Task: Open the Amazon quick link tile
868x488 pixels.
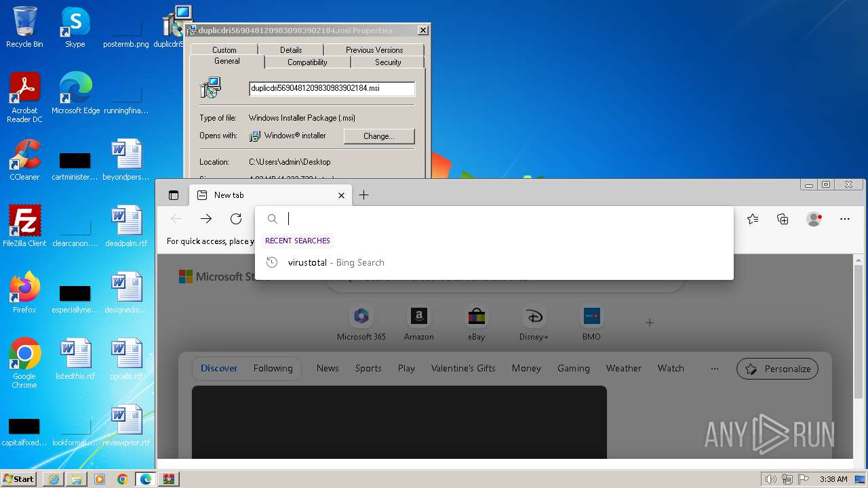Action: tap(419, 323)
